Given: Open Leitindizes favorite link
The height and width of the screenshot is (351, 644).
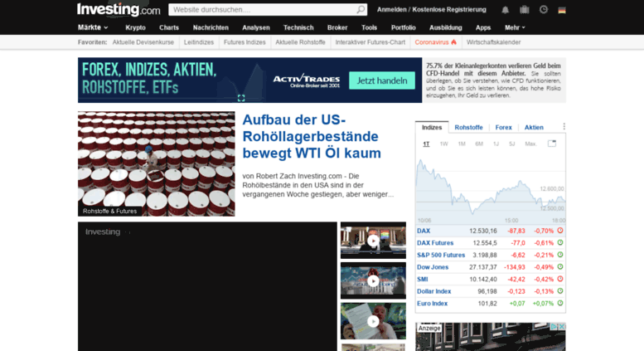Looking at the screenshot, I should pos(199,42).
